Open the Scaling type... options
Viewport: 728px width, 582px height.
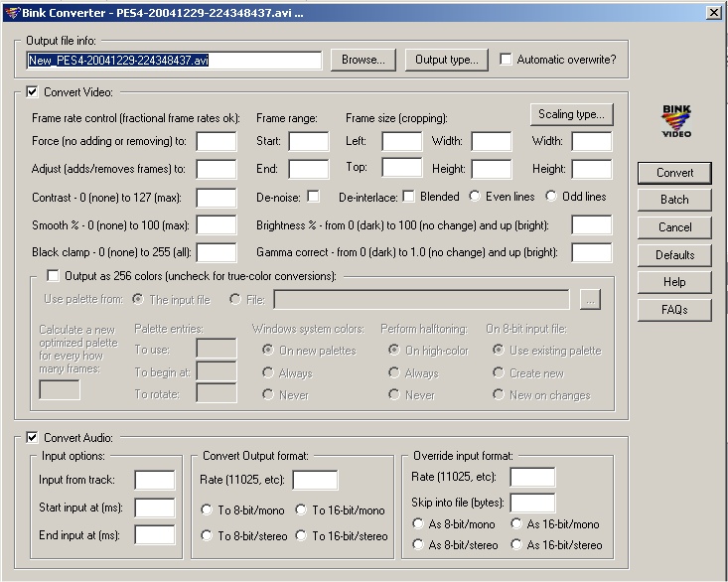571,114
